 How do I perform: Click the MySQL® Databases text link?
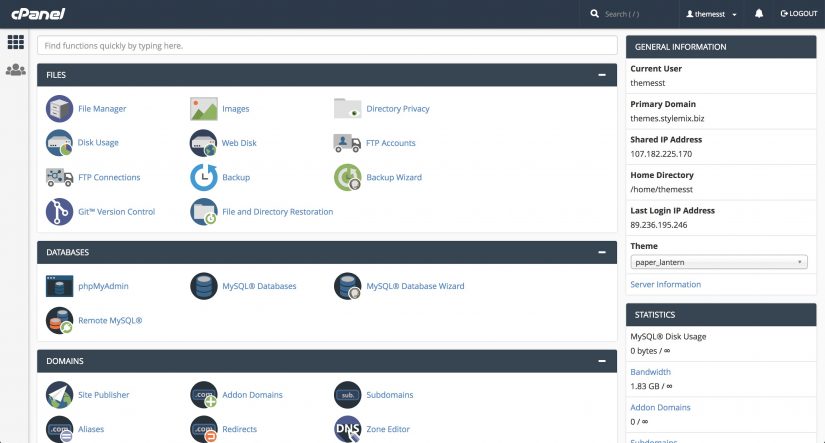tap(259, 286)
